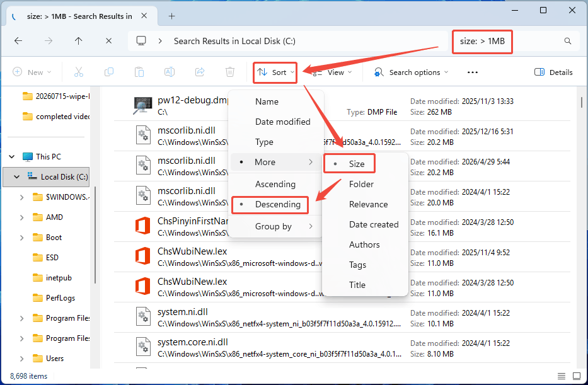Click the address bar path Search Results in Local Disk
This screenshot has width=588, height=385.
234,41
